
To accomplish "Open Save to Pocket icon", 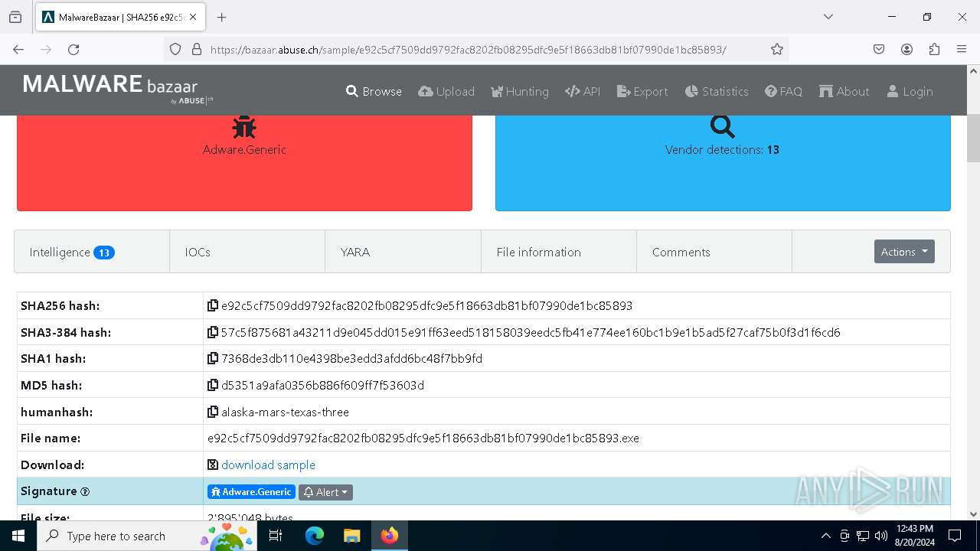I will (x=879, y=49).
